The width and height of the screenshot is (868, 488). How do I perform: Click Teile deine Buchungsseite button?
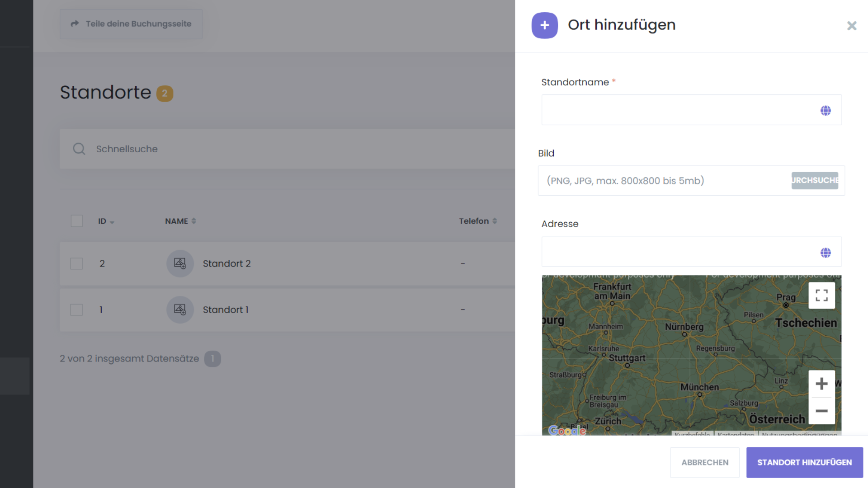point(131,24)
